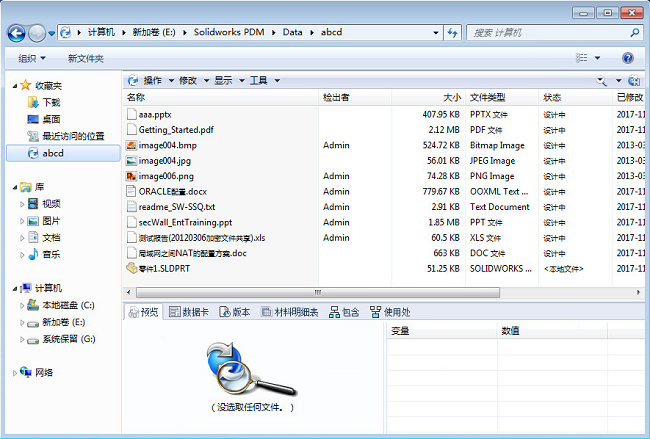Open the 使用处 tab
Viewport: 650px width, 439px height.
390,312
